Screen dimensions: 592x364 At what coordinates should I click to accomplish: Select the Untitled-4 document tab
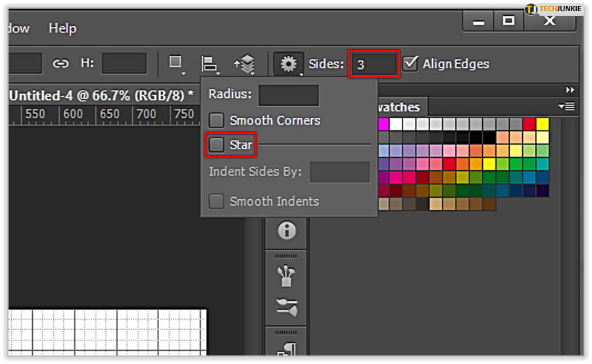point(101,95)
